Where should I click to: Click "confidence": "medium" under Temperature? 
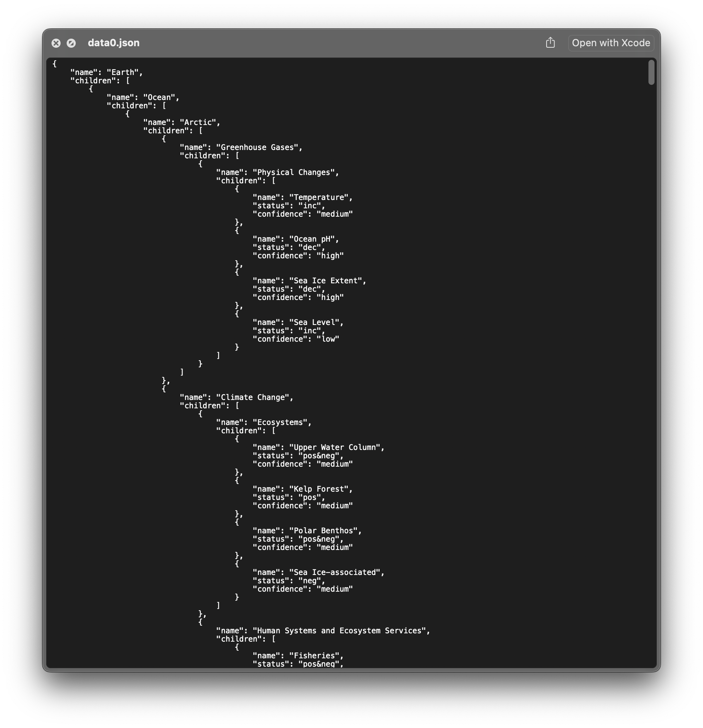pos(302,214)
